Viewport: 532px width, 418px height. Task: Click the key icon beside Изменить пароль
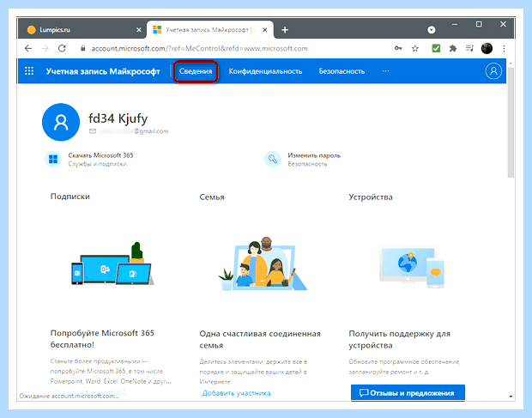click(x=273, y=159)
